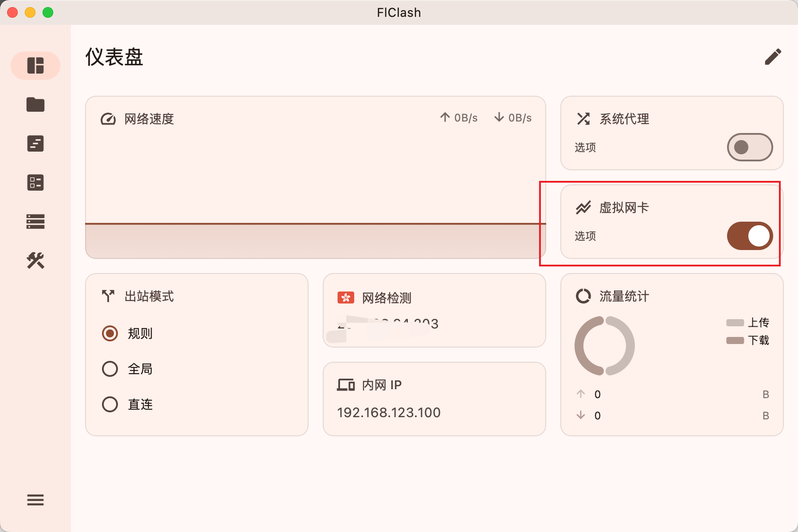Click the Hong Kong flag icon
This screenshot has height=532, width=798.
[x=346, y=297]
